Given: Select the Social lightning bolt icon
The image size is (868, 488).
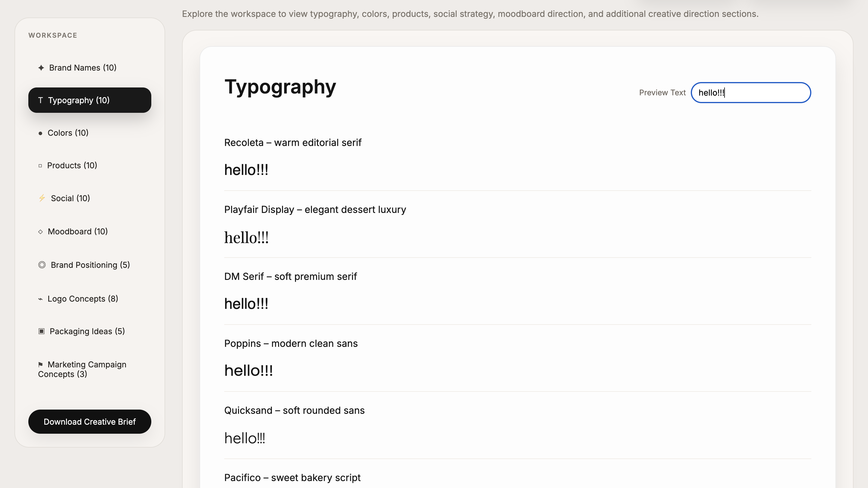Looking at the screenshot, I should [42, 198].
